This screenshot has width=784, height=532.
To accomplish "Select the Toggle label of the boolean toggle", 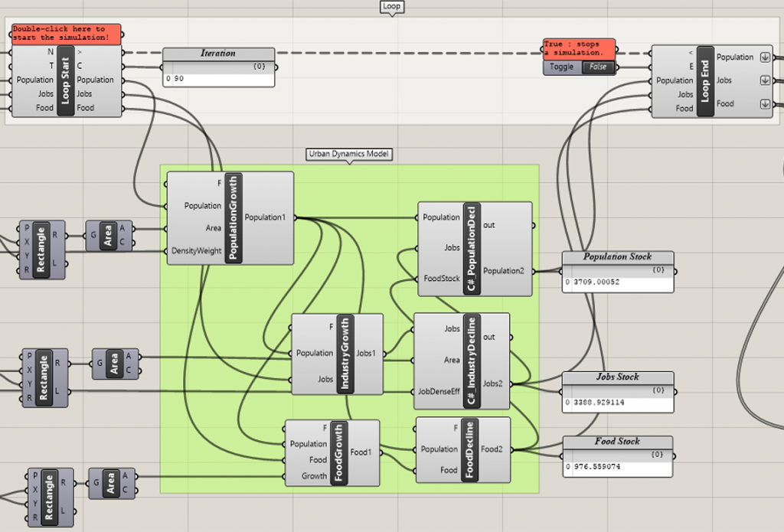I will click(561, 67).
